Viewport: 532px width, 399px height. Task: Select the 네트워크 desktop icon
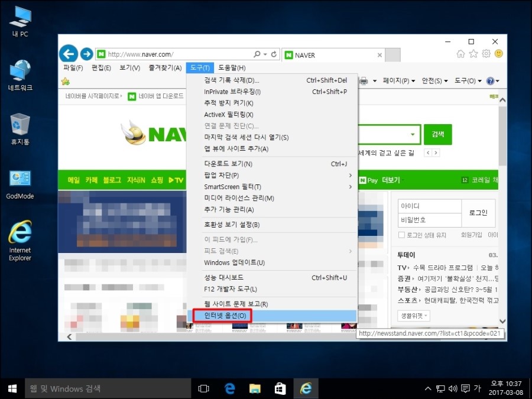point(20,76)
